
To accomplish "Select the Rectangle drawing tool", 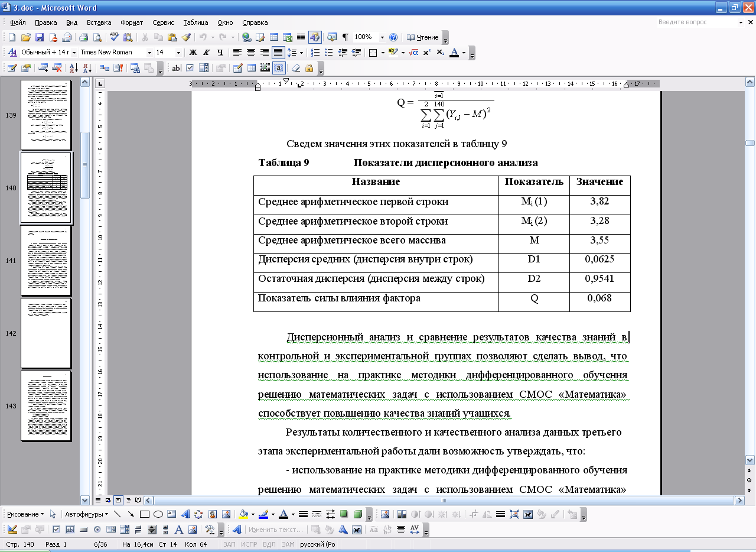I will 144,514.
